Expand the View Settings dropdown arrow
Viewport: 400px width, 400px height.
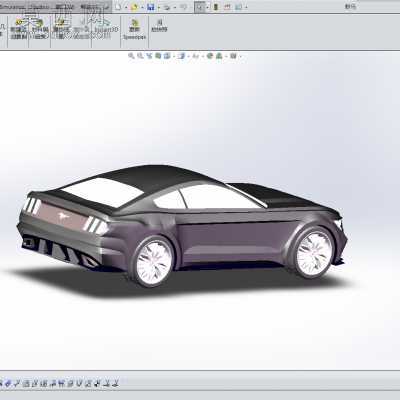point(240,56)
